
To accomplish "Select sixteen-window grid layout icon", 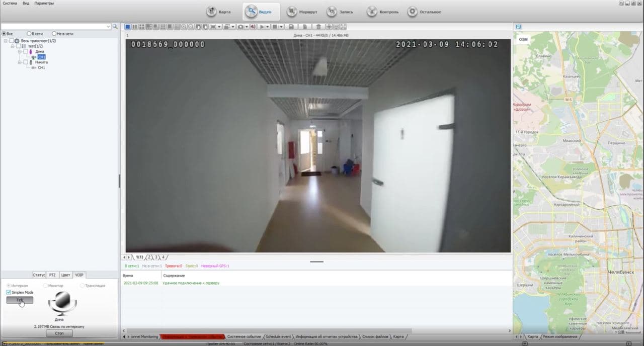I will point(177,27).
